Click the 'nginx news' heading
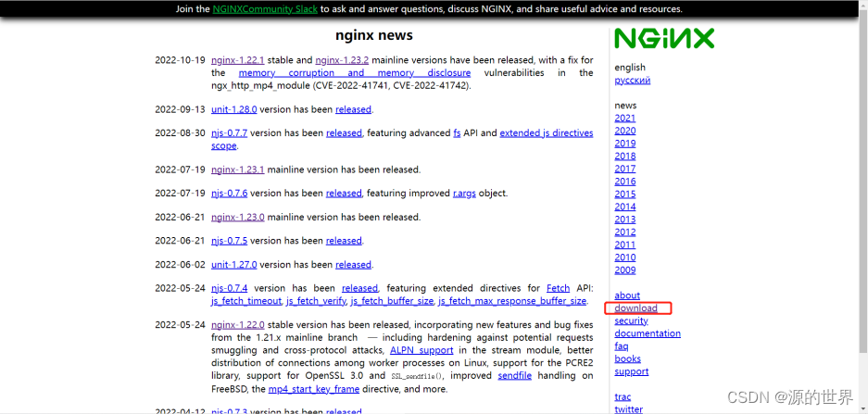The image size is (868, 414). tap(374, 36)
